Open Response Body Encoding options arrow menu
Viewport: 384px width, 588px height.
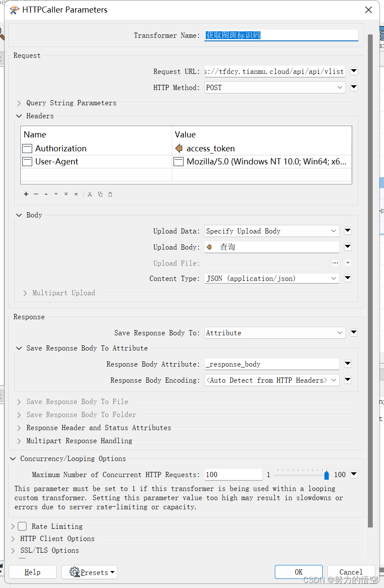click(x=348, y=380)
